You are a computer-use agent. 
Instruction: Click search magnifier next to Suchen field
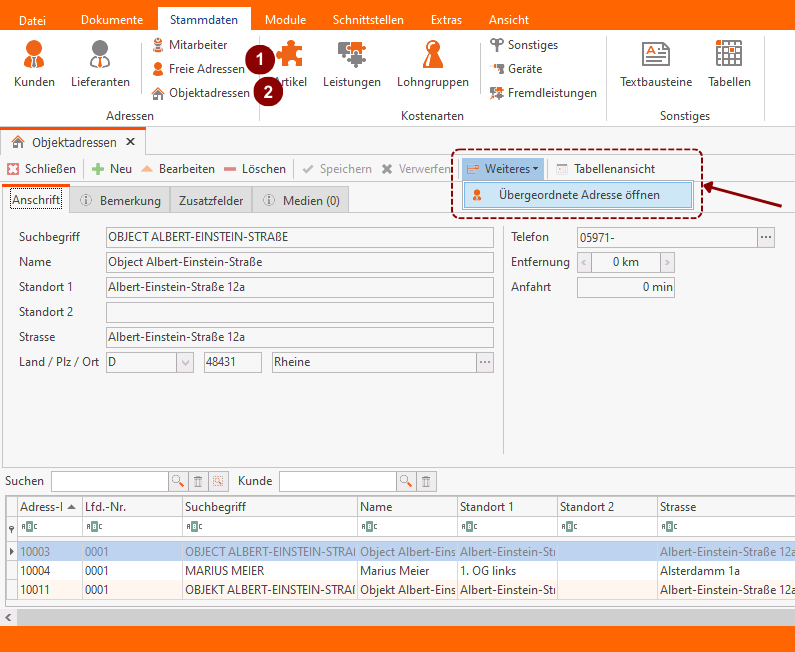pos(178,482)
